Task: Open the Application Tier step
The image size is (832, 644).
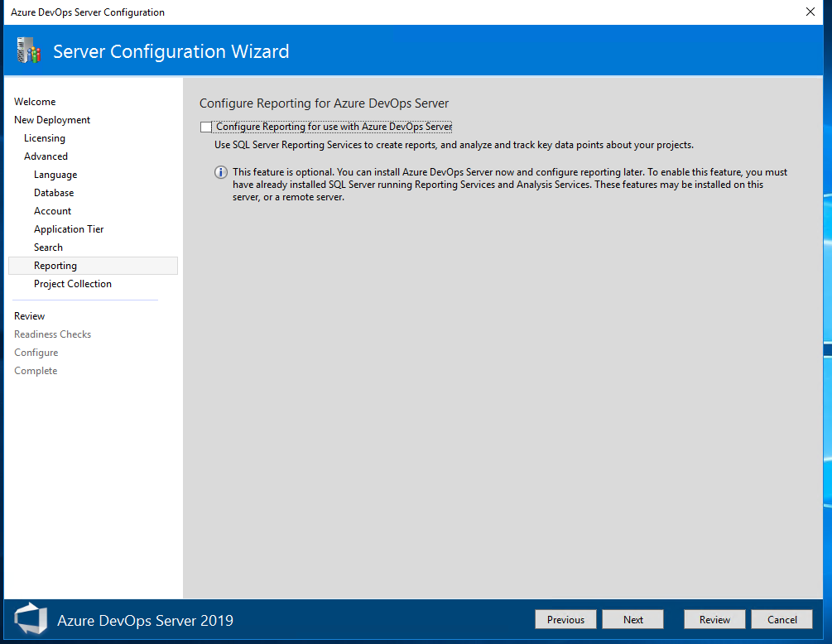Action: [x=69, y=229]
